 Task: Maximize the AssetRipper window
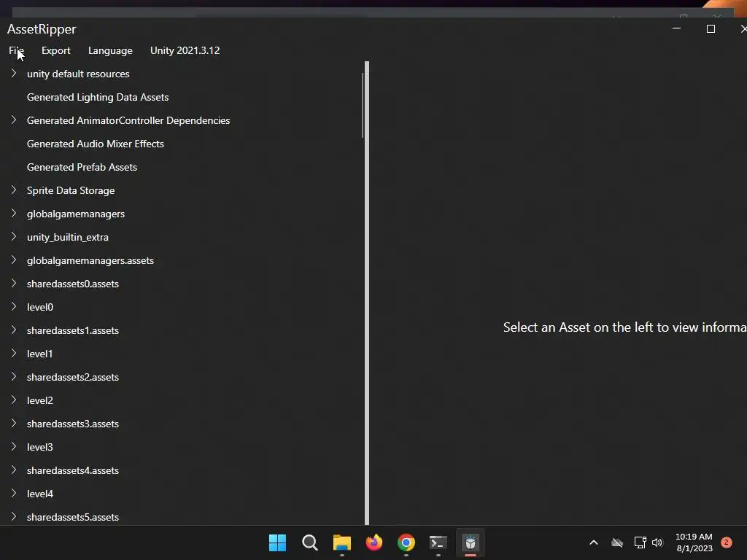(711, 28)
